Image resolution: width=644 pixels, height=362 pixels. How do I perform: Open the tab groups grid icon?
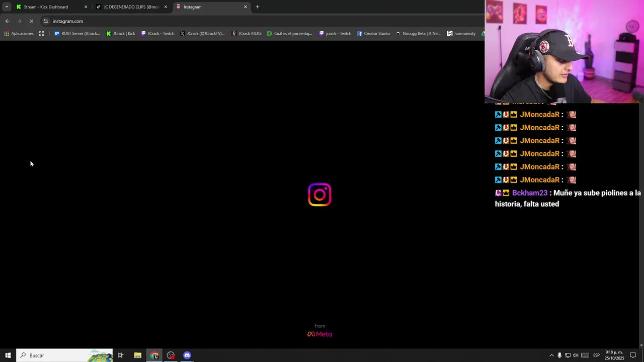point(42,34)
